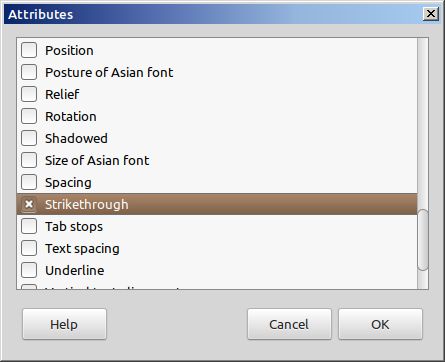The image size is (445, 362).
Task: Select the Tab stops label
Action: coord(74,227)
